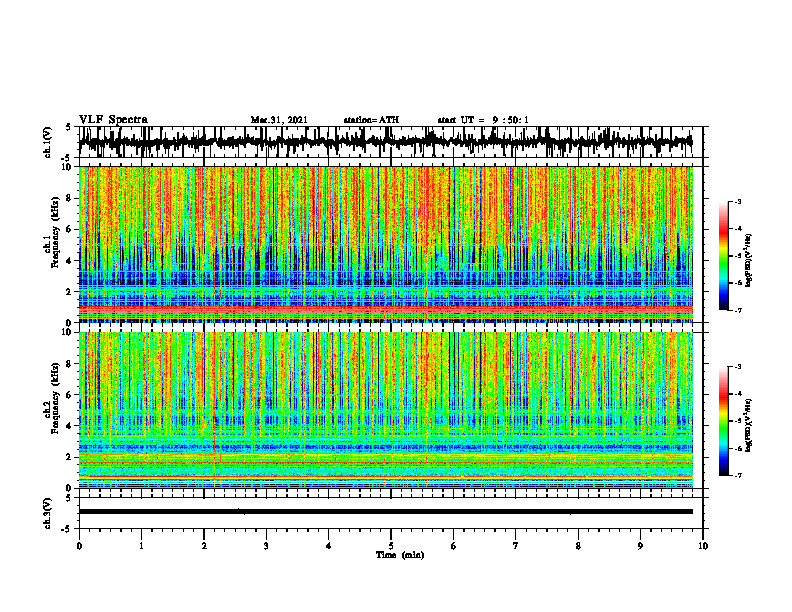Viewport: 792px width, 612px height.
Task: Select the "Time (min)" x-axis label
Action: click(x=400, y=555)
